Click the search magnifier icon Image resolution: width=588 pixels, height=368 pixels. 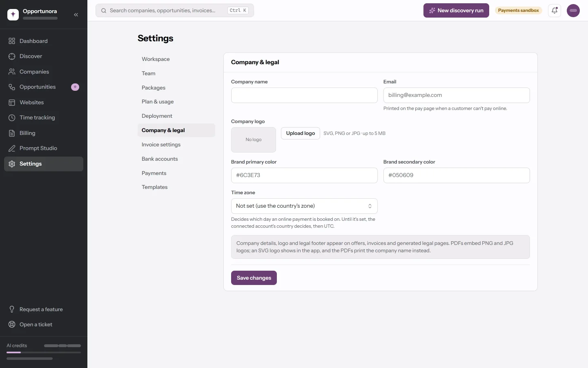(104, 11)
